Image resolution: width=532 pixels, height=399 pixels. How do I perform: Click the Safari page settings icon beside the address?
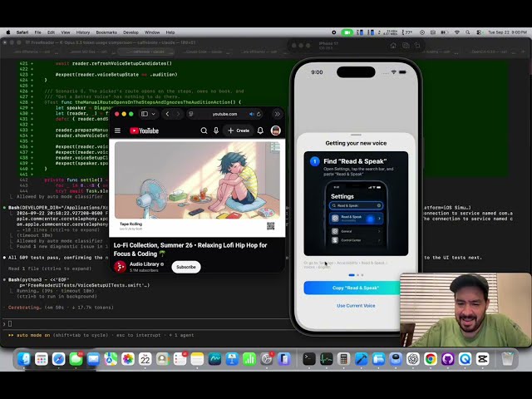pos(191,114)
